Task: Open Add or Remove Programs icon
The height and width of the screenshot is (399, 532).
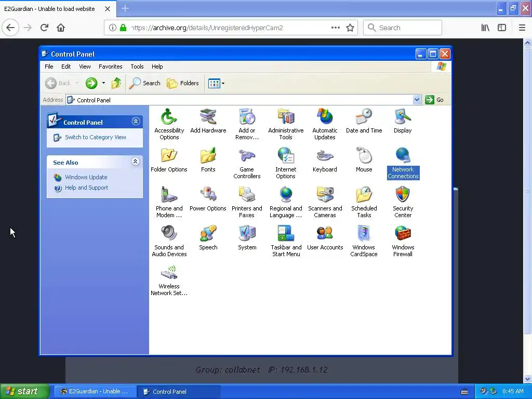Action: click(247, 124)
